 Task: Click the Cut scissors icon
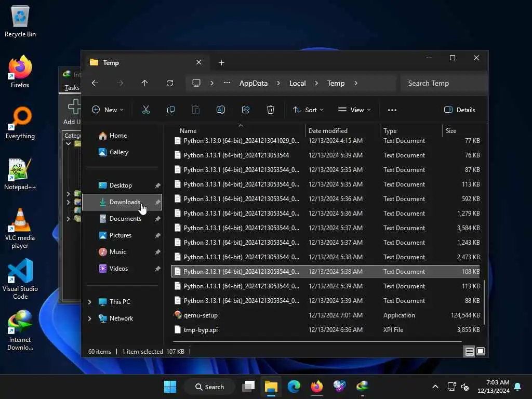click(145, 110)
